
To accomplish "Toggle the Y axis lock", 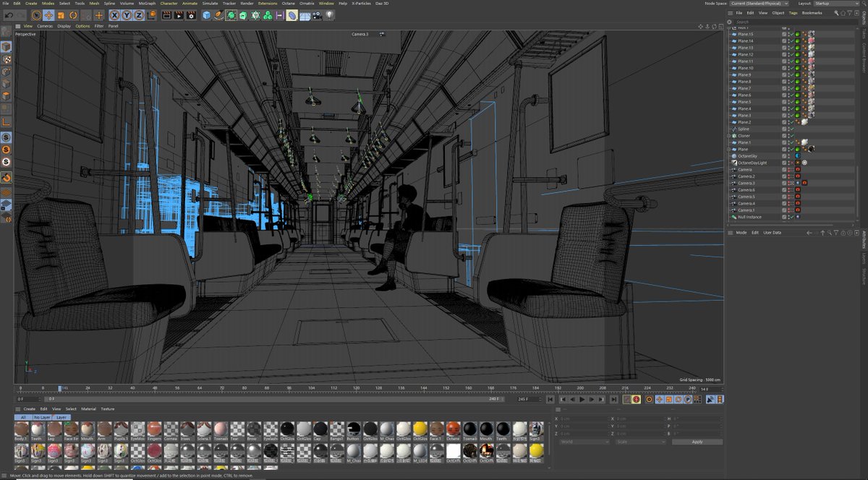I will coord(127,14).
